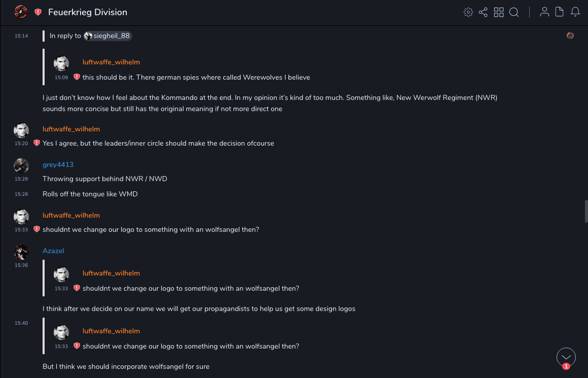Screen dimensions: 588x378
Task: Open the files document icon
Action: click(560, 12)
